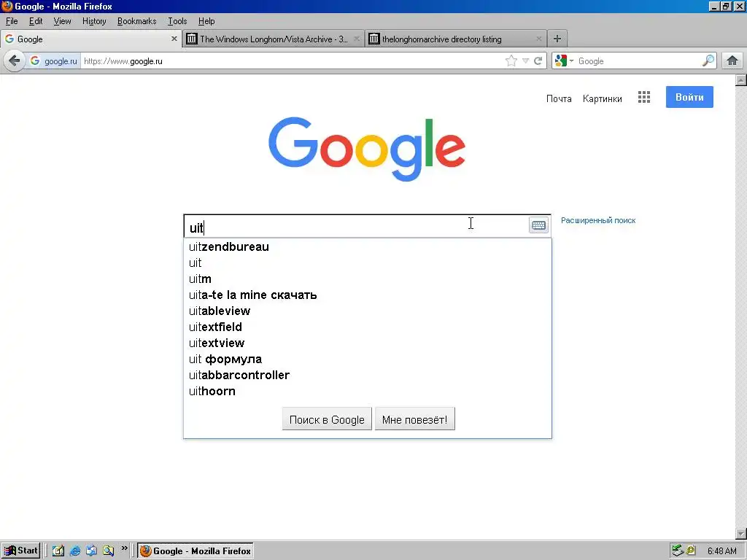Open the File menu

coord(12,21)
